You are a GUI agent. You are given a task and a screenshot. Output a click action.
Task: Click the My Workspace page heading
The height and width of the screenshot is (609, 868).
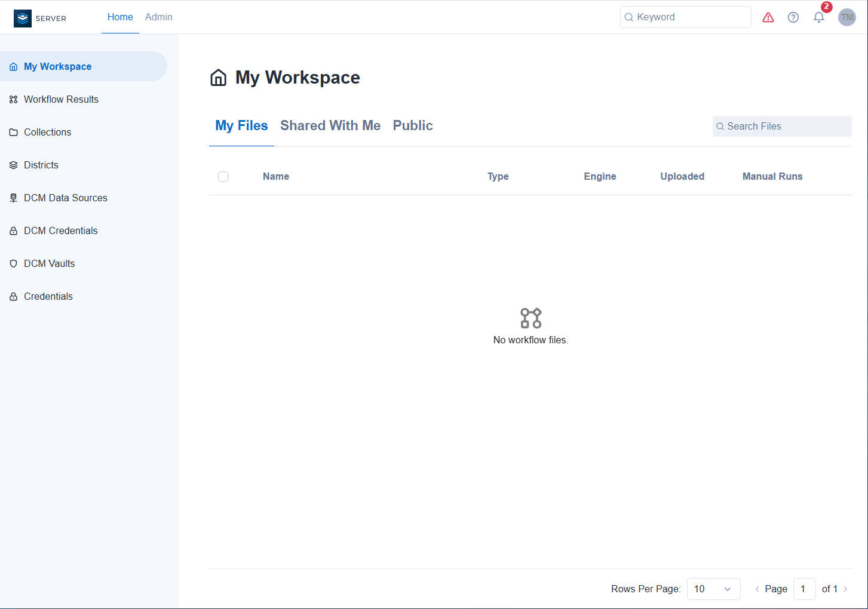click(297, 78)
